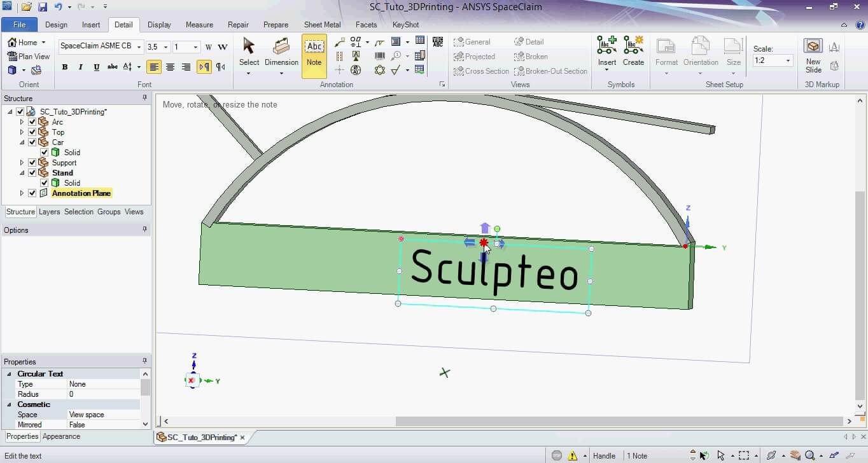The width and height of the screenshot is (868, 463).
Task: Uncheck the Annotation Plane checkbox
Action: point(32,193)
